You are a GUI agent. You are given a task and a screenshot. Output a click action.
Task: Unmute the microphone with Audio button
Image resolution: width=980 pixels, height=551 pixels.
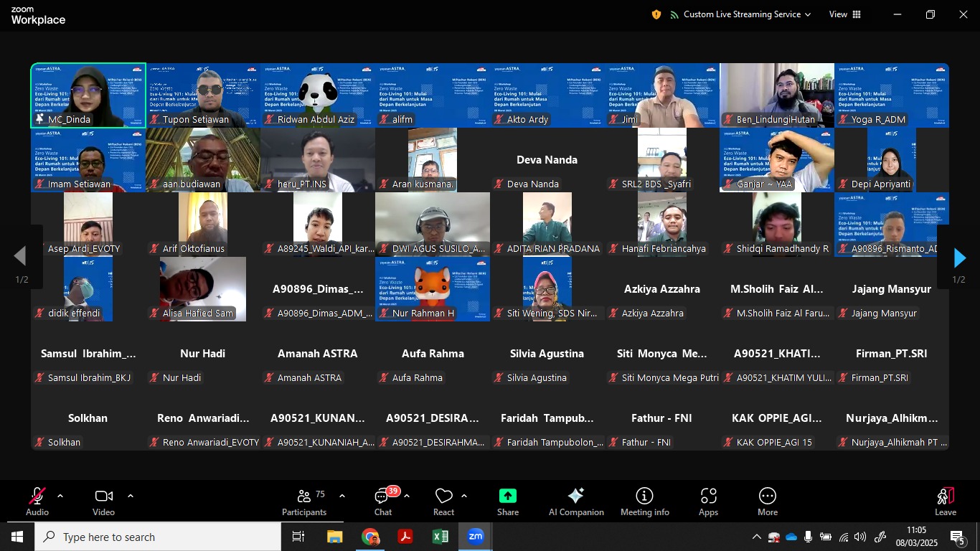pyautogui.click(x=37, y=501)
